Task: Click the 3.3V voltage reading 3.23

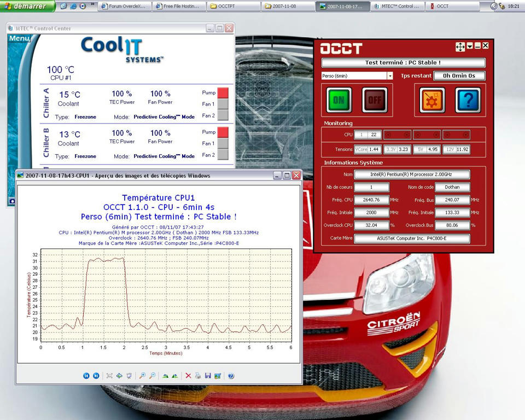Action: pos(403,149)
